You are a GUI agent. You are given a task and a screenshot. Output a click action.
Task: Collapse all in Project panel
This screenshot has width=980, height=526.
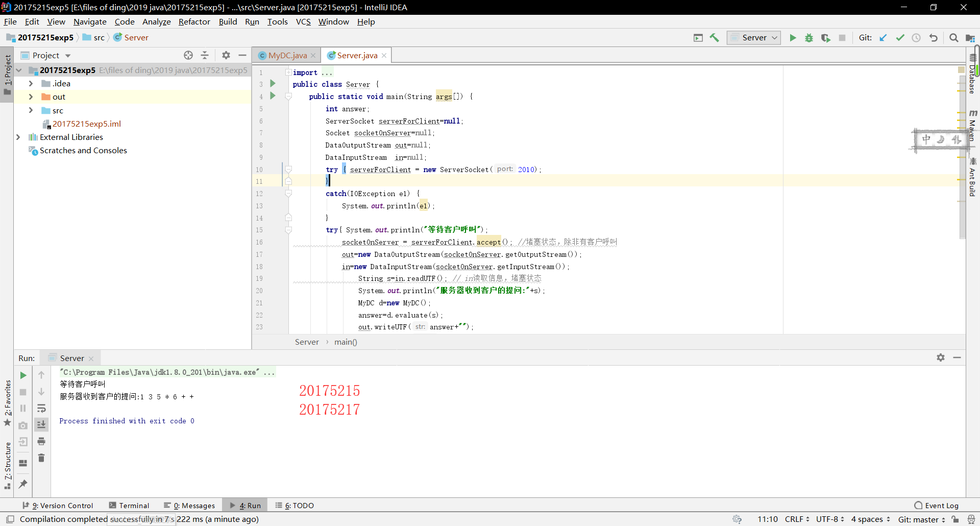[205, 55]
